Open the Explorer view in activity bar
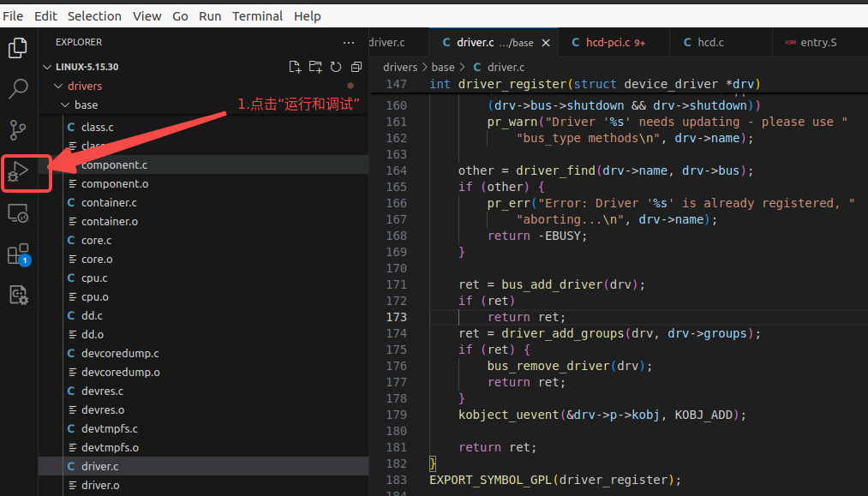The width and height of the screenshot is (868, 496). pyautogui.click(x=18, y=48)
